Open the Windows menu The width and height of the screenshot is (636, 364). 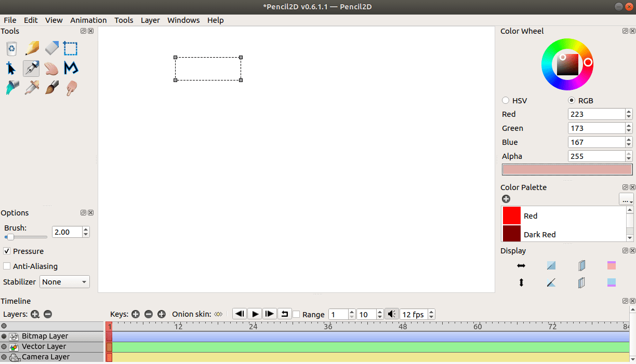click(183, 20)
